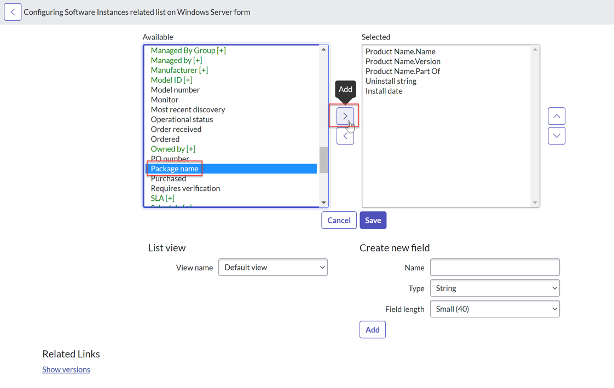Add selected field with right arrow
Screen dimensions: 614x388
point(345,116)
